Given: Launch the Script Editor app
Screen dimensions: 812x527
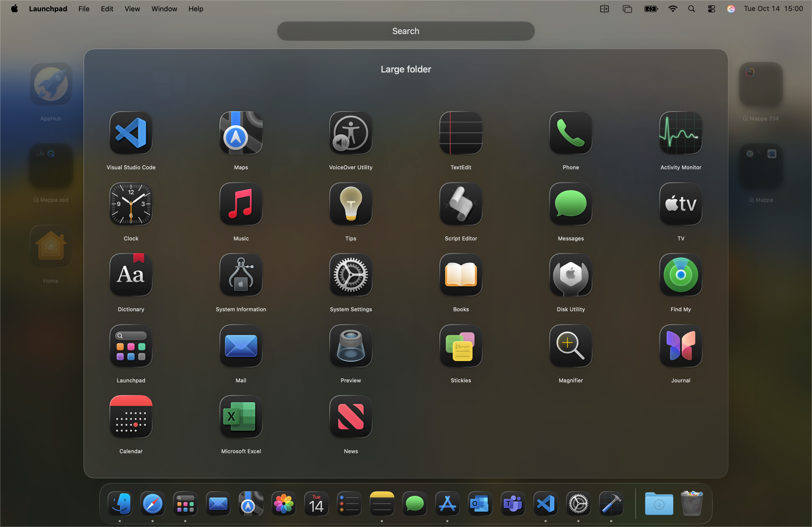Looking at the screenshot, I should 461,204.
